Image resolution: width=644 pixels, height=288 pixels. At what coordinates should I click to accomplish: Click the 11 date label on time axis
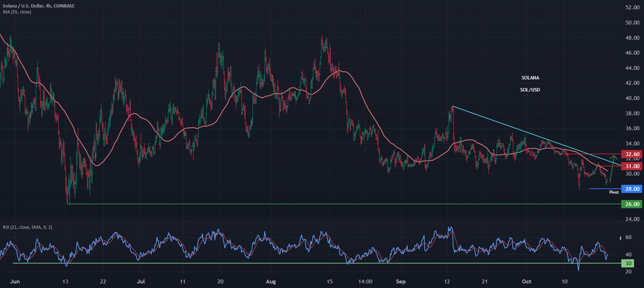coord(183,282)
